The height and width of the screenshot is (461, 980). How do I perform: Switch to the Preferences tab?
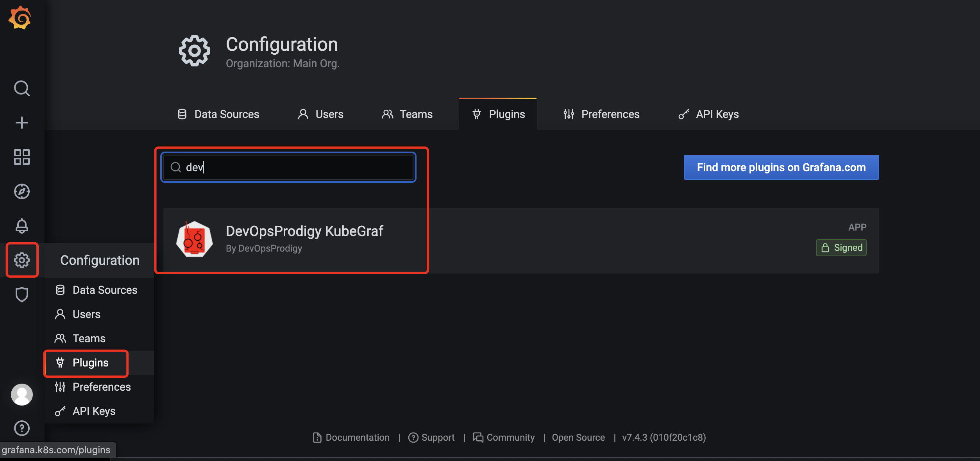[601, 114]
